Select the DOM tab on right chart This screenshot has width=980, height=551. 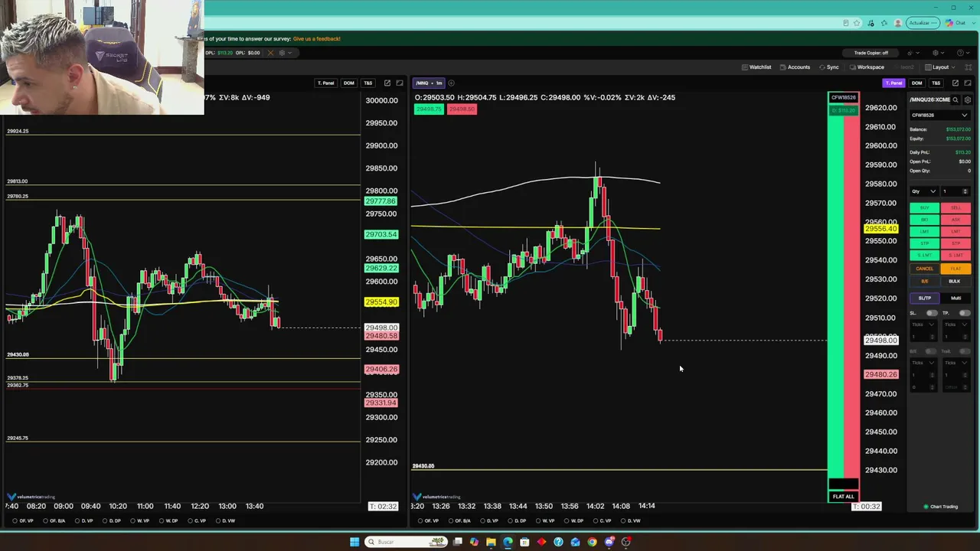(x=916, y=83)
